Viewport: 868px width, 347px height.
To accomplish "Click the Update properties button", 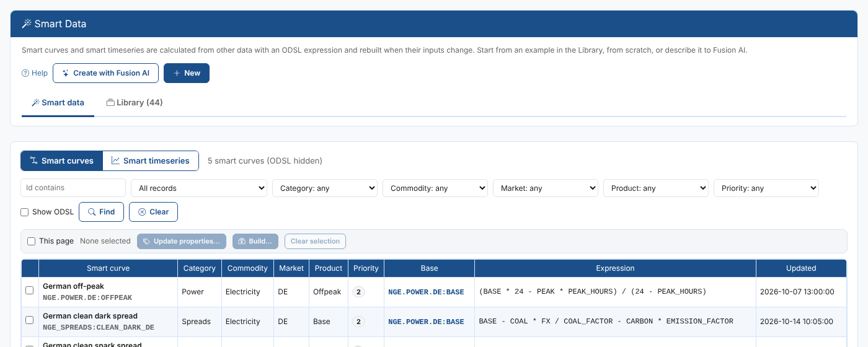I will [182, 241].
